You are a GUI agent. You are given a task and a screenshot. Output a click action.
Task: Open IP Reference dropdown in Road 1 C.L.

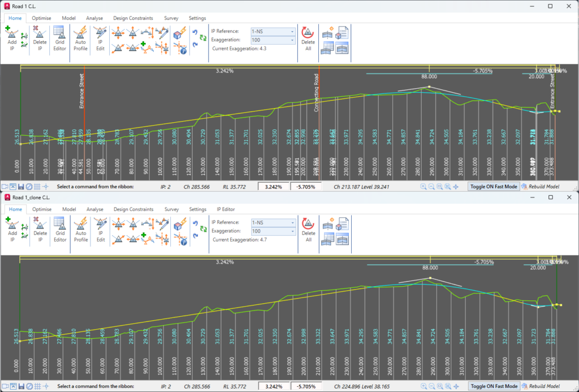(273, 32)
